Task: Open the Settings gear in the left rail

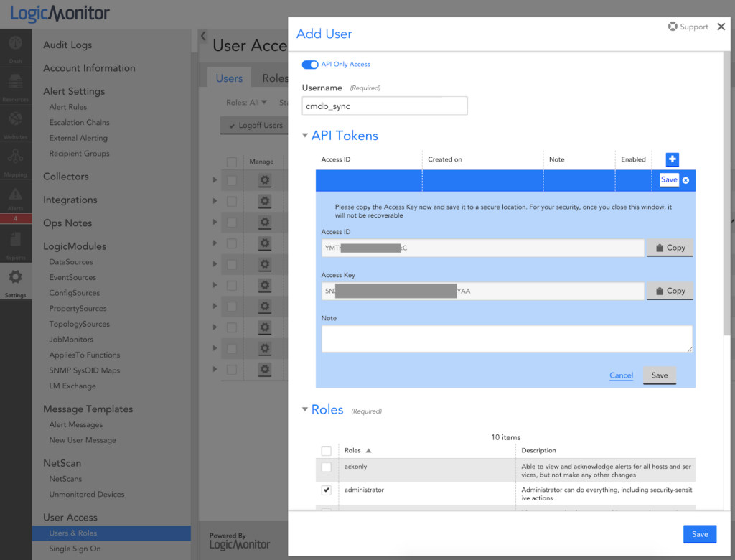Action: tap(14, 277)
